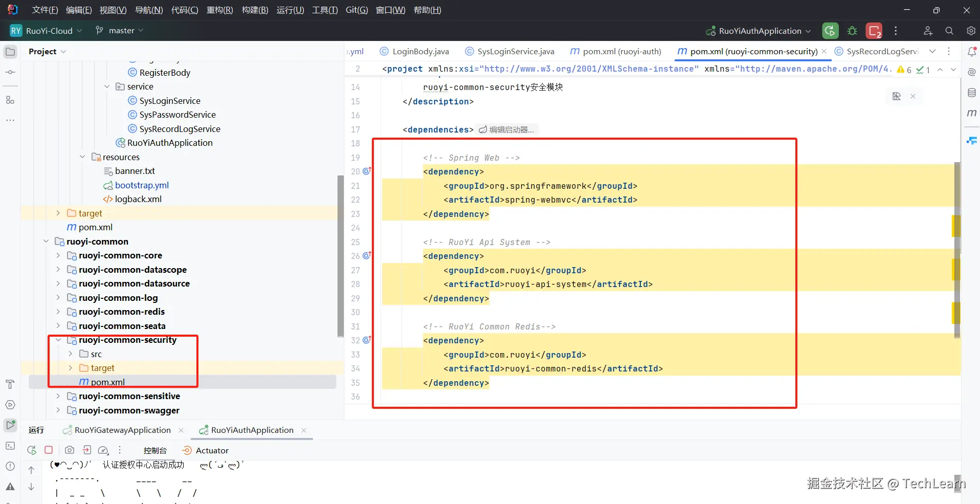Open the Project view dropdown

point(48,52)
